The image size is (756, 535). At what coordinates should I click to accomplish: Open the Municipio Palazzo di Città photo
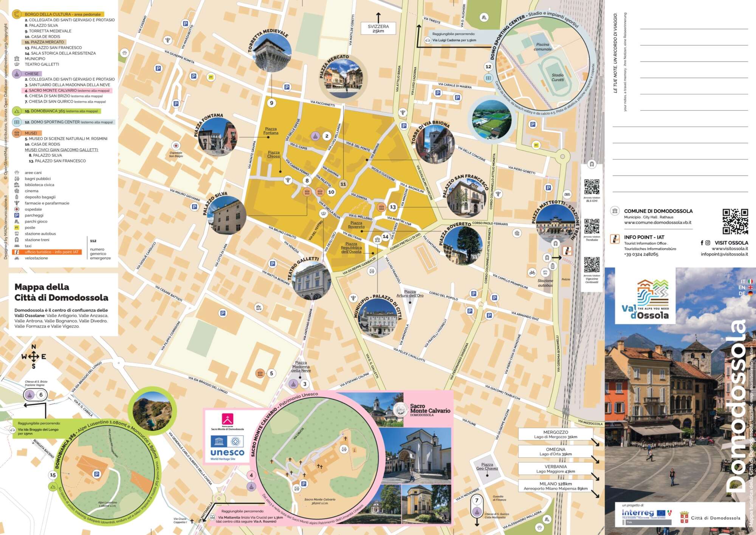pyautogui.click(x=378, y=317)
